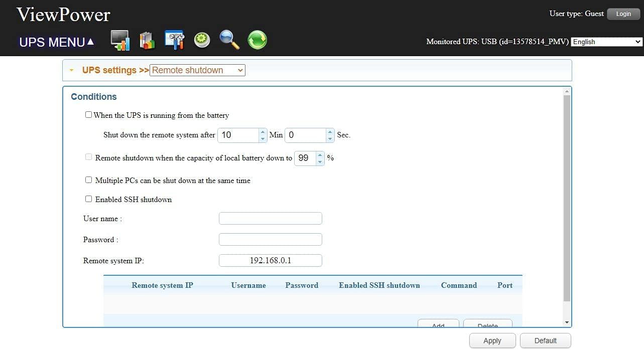Click the green refresh arrows icon
The height and width of the screenshot is (350, 644).
[x=257, y=40]
